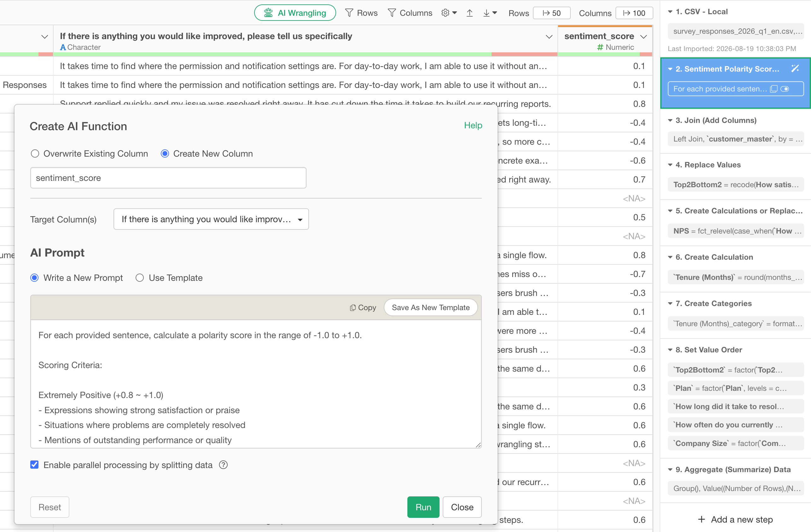Toggle Enable parallel processing checkbox
Screen dimensions: 811x532
[34, 465]
